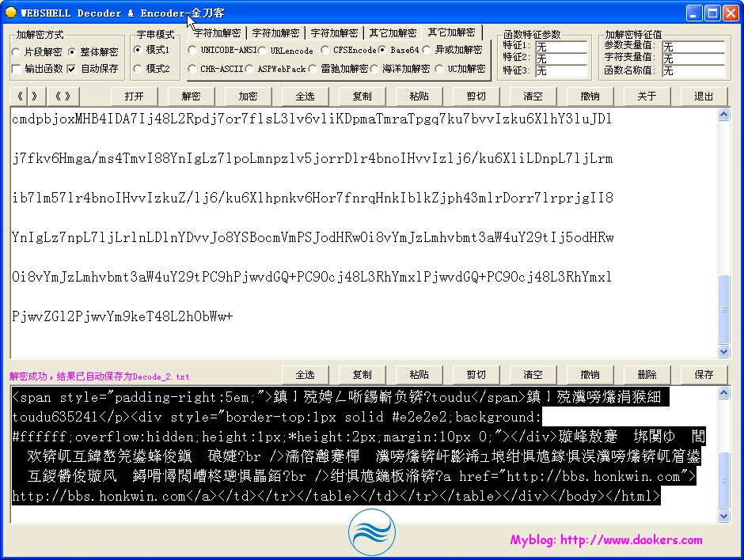Click 剪切 in the upper toolbar
Viewport: 744px width, 560px height.
tap(476, 96)
